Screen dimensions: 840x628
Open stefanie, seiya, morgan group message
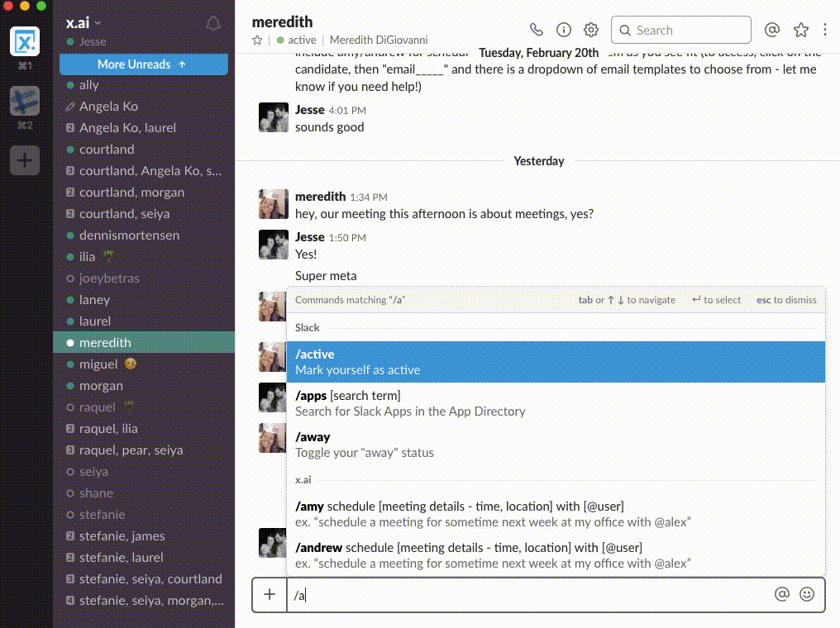[x=144, y=601]
